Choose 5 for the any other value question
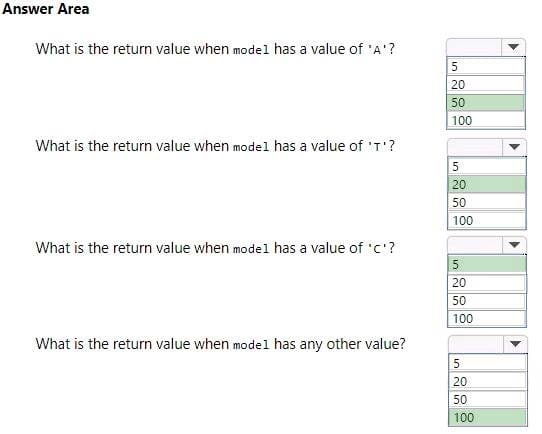The width and height of the screenshot is (542, 434). click(x=488, y=364)
